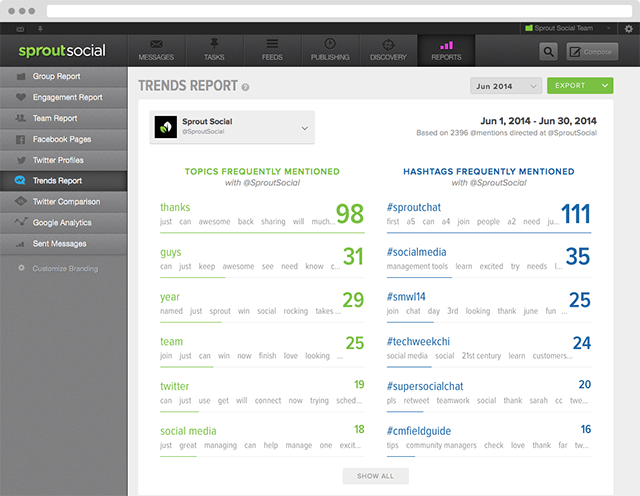
Task: Open the Jun 2014 date dropdown
Action: 506,86
